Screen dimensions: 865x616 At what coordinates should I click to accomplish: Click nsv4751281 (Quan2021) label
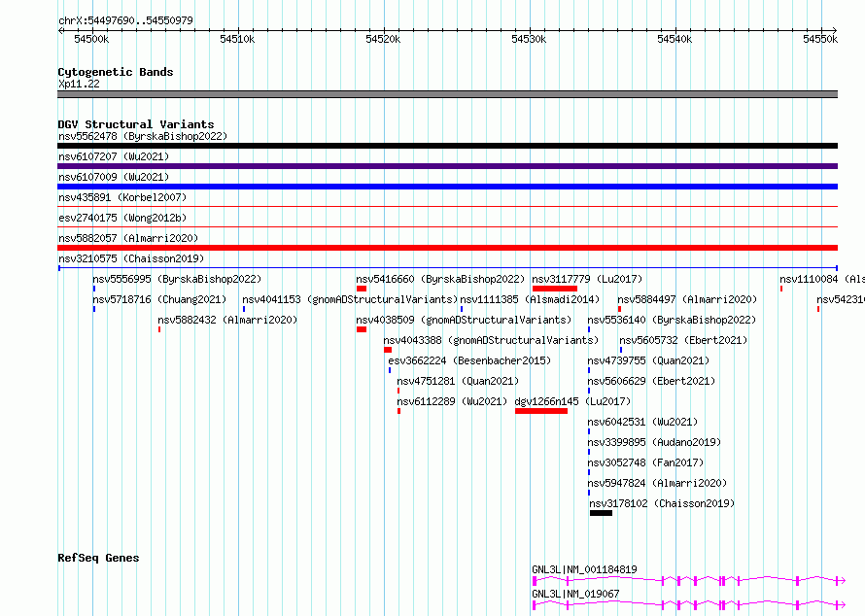pyautogui.click(x=458, y=381)
